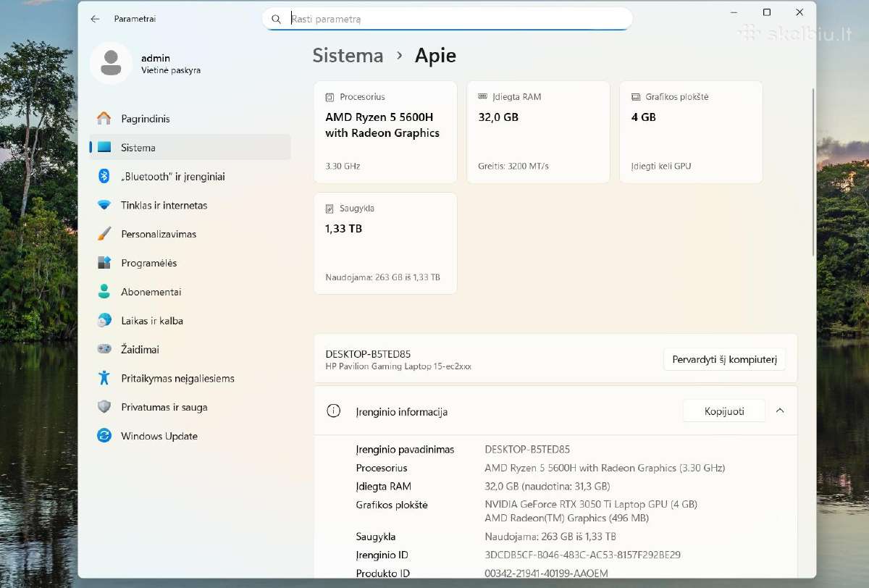Open Laikas ir kalba globe icon

click(x=104, y=320)
